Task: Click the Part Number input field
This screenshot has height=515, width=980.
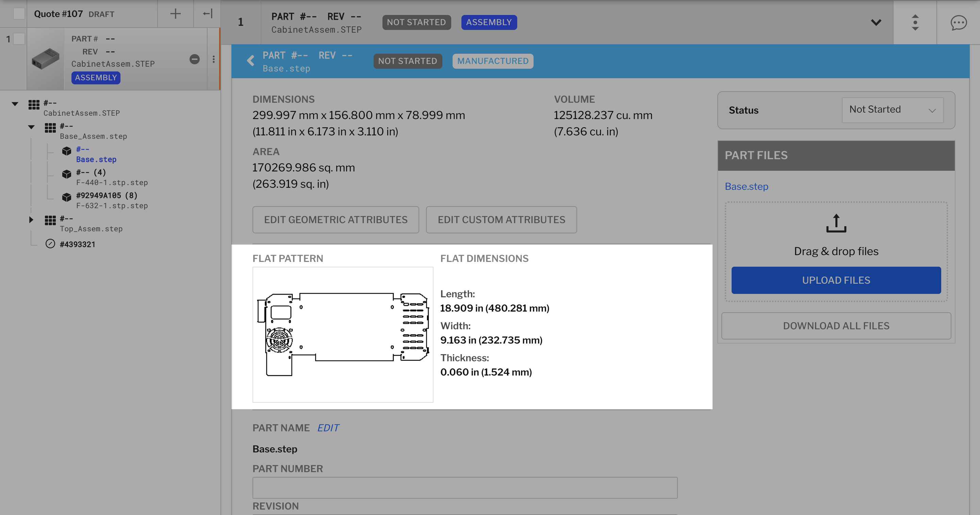Action: (x=464, y=488)
